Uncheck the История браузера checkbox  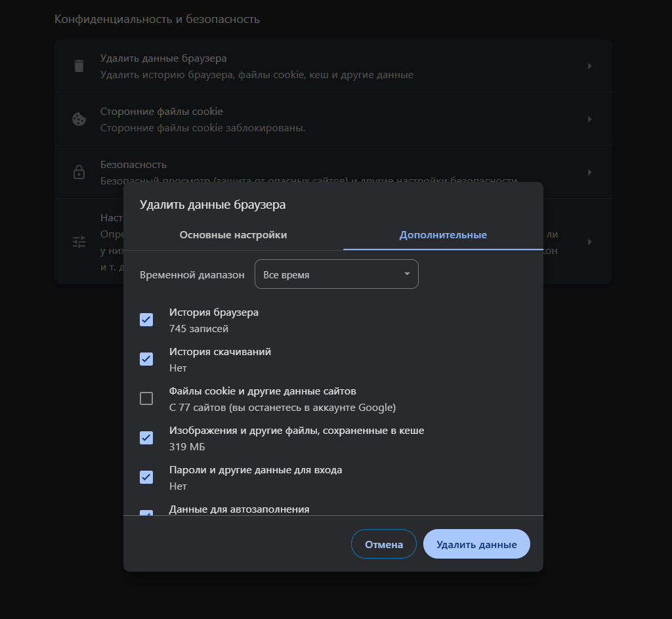coord(146,320)
